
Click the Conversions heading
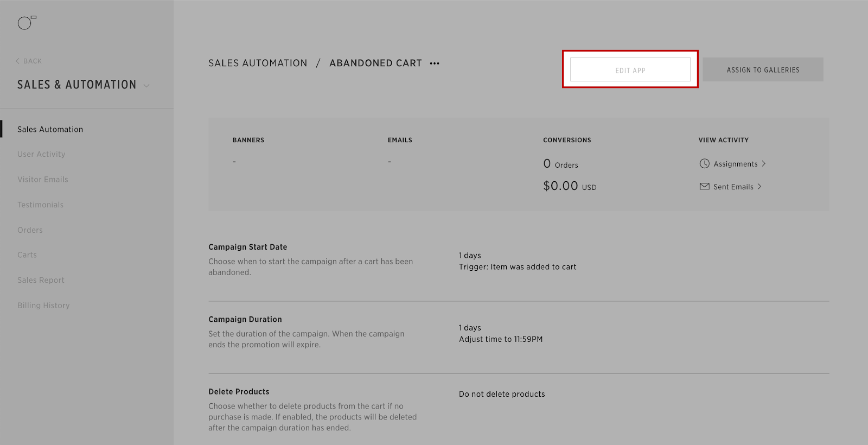(567, 140)
